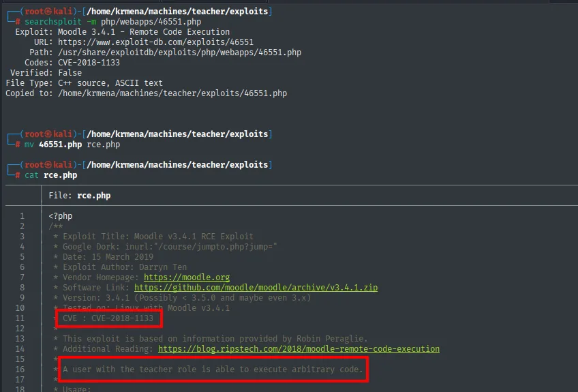
Task: Click the 'Path: /usr/share/exploitdb/exploits/php/webapps/46551.php' line
Action: (x=165, y=52)
